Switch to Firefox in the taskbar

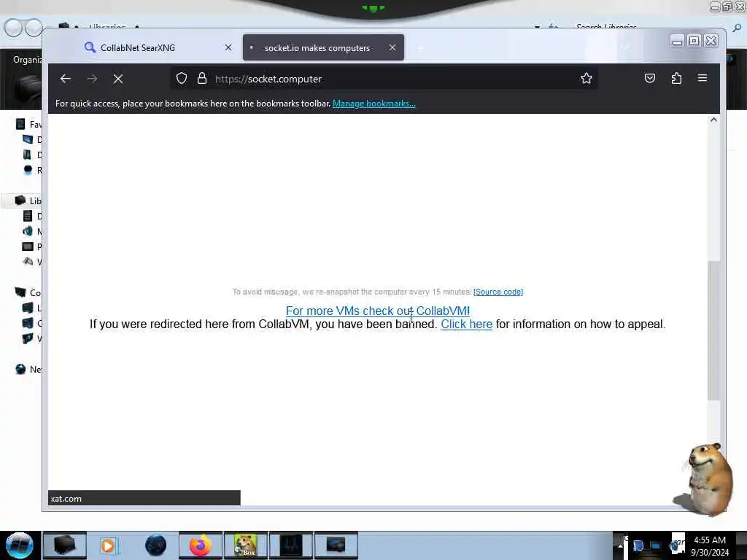pyautogui.click(x=201, y=545)
